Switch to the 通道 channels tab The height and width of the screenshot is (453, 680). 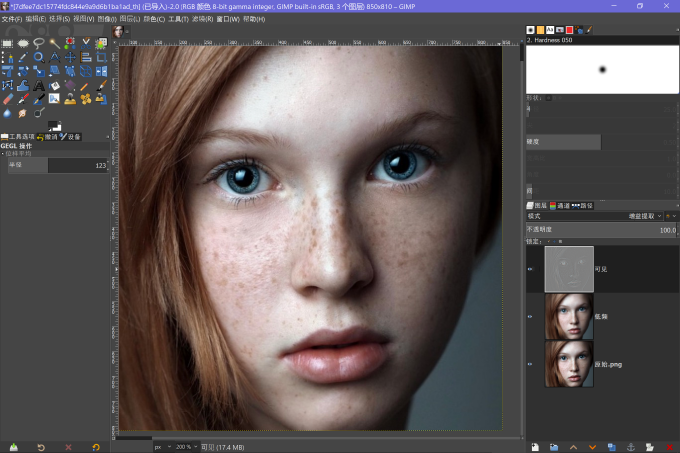click(559, 206)
